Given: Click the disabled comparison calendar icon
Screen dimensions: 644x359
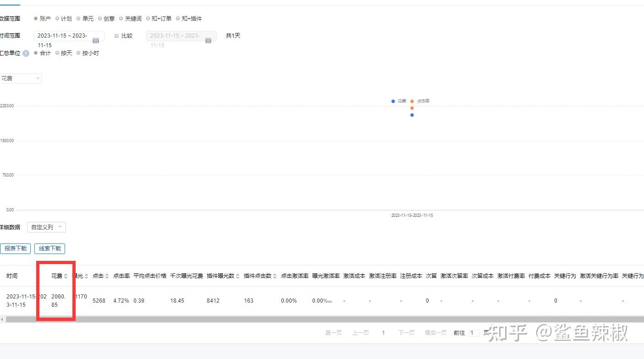Looking at the screenshot, I should point(208,40).
